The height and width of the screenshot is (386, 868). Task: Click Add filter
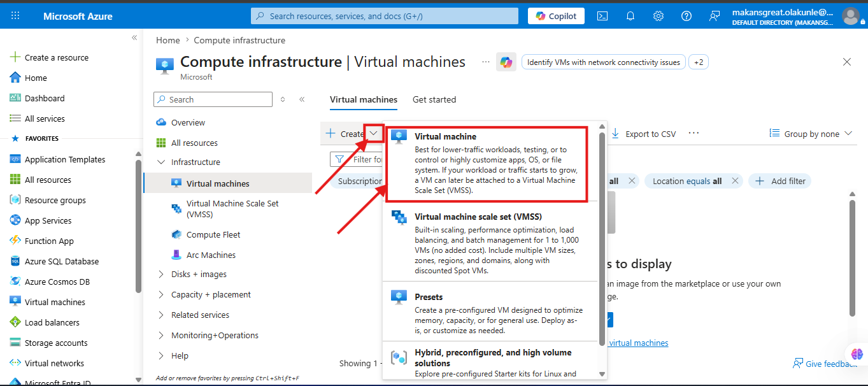780,181
